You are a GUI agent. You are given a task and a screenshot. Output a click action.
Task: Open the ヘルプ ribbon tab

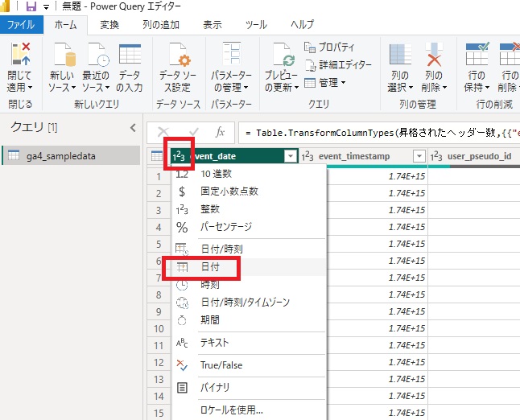pos(302,25)
